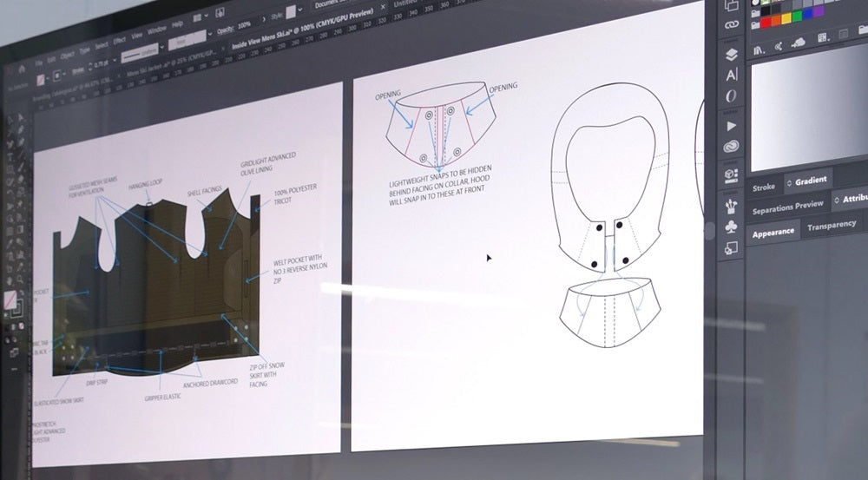Open the Window menu
868x480 pixels.
(157, 30)
